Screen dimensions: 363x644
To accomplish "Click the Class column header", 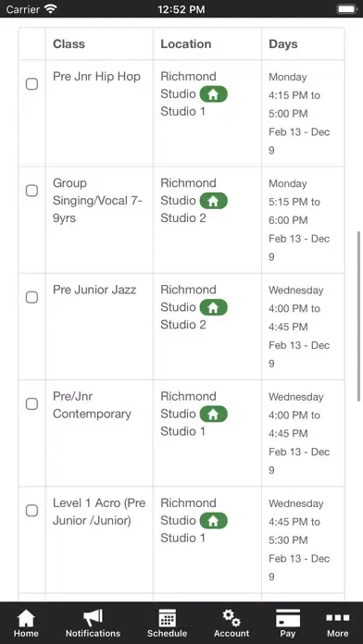I will (x=69, y=43).
